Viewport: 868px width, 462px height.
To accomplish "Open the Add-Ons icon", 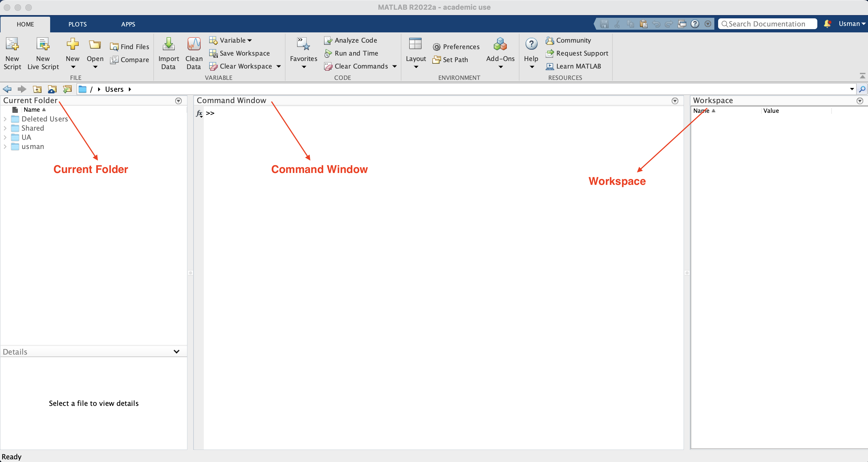I will click(x=500, y=45).
